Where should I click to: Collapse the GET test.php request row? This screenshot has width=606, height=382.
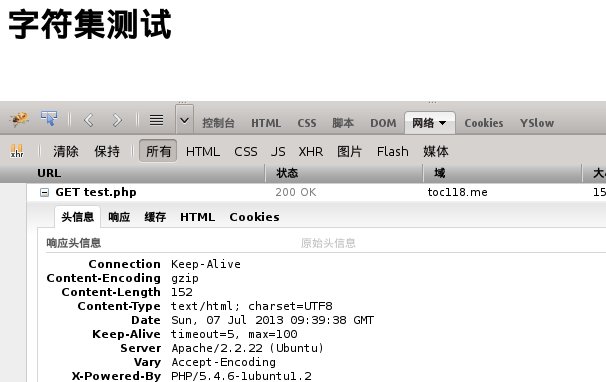44,192
